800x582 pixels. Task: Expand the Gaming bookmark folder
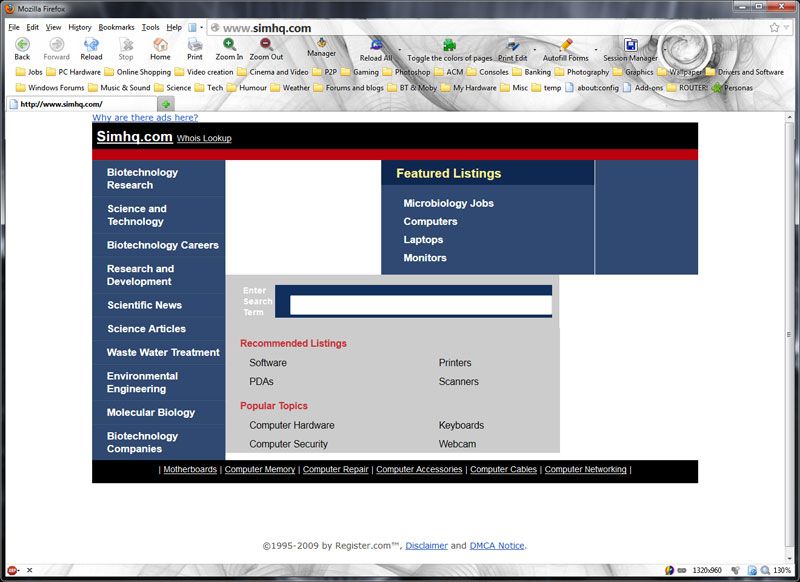360,72
